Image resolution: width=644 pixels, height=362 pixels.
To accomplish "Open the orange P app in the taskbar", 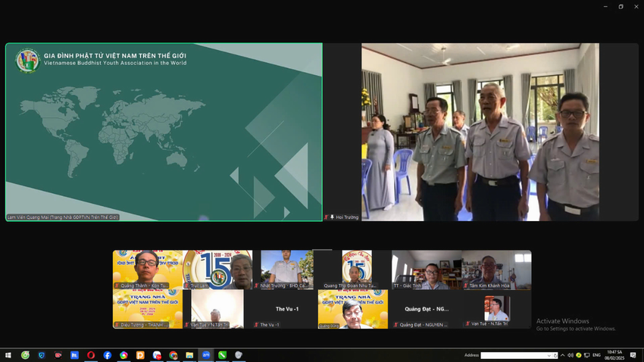I will click(x=140, y=355).
